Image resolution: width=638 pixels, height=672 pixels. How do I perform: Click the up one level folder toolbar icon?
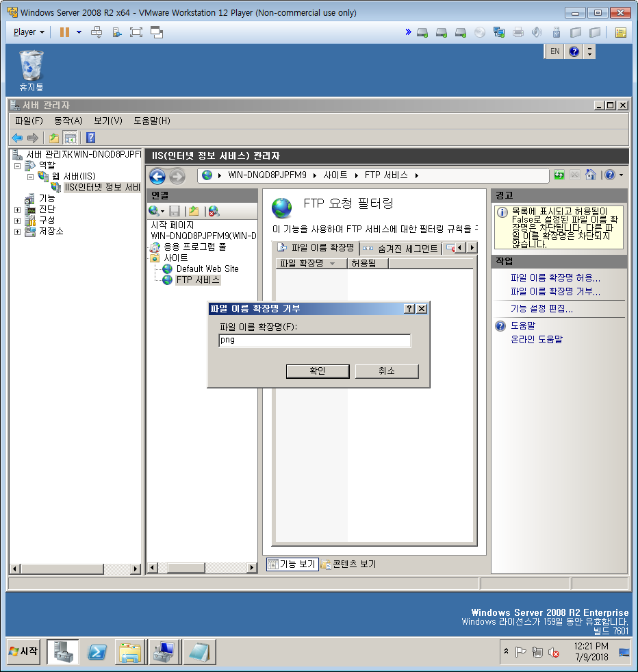click(54, 138)
